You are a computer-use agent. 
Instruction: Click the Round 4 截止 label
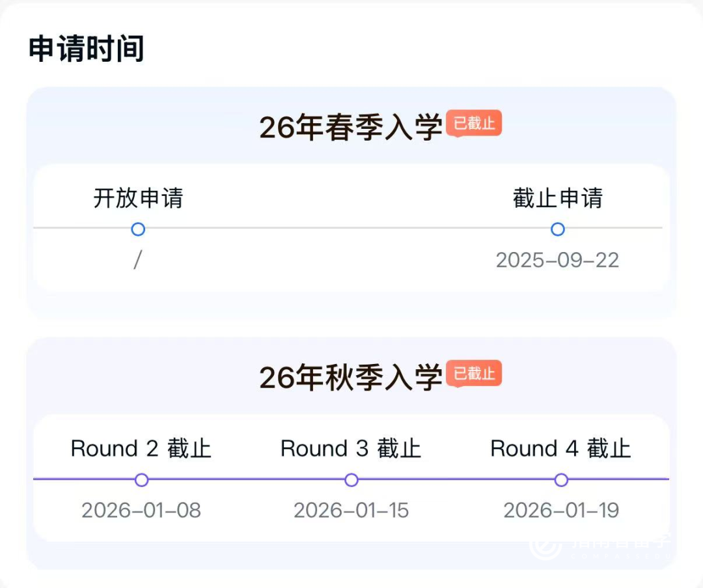pos(560,449)
